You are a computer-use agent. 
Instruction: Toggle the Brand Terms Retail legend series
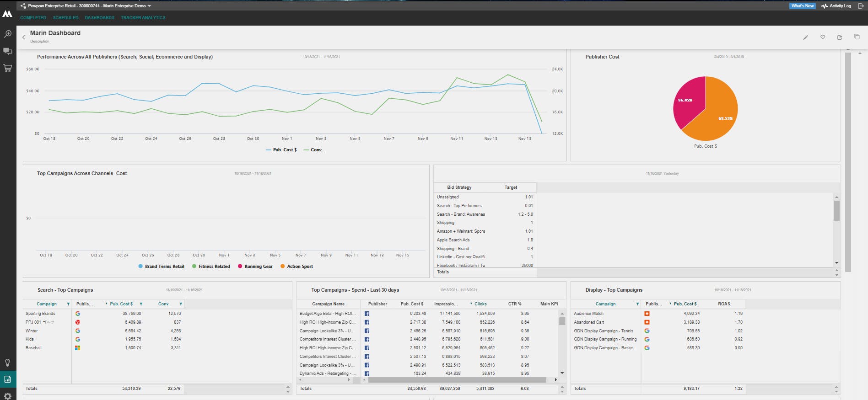[x=161, y=267]
